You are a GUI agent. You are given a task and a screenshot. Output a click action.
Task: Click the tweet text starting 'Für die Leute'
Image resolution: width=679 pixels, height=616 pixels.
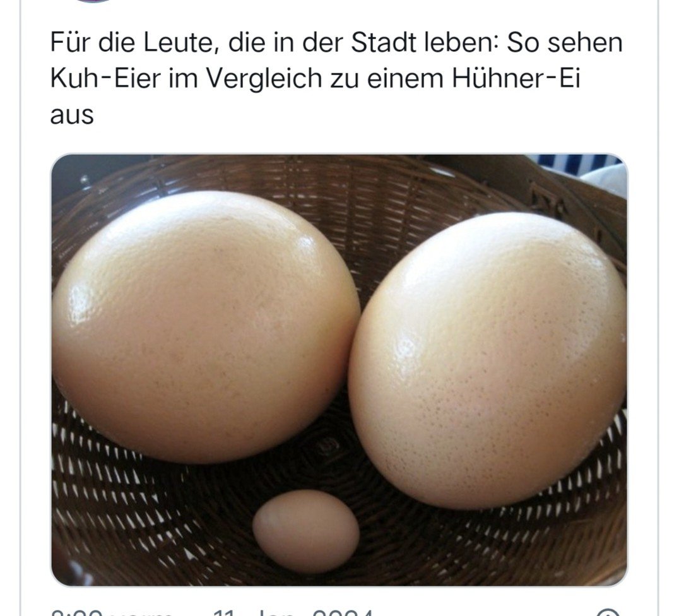[x=336, y=78]
